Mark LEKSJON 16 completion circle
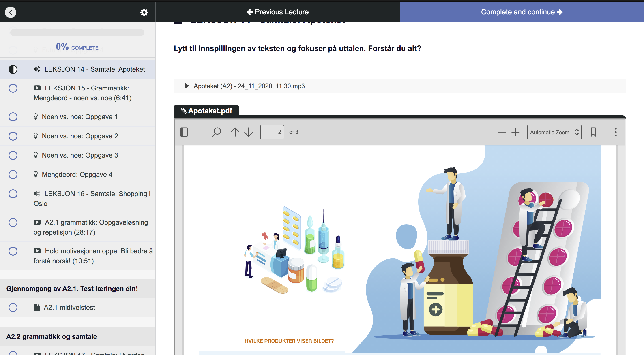The image size is (644, 355). point(13,194)
